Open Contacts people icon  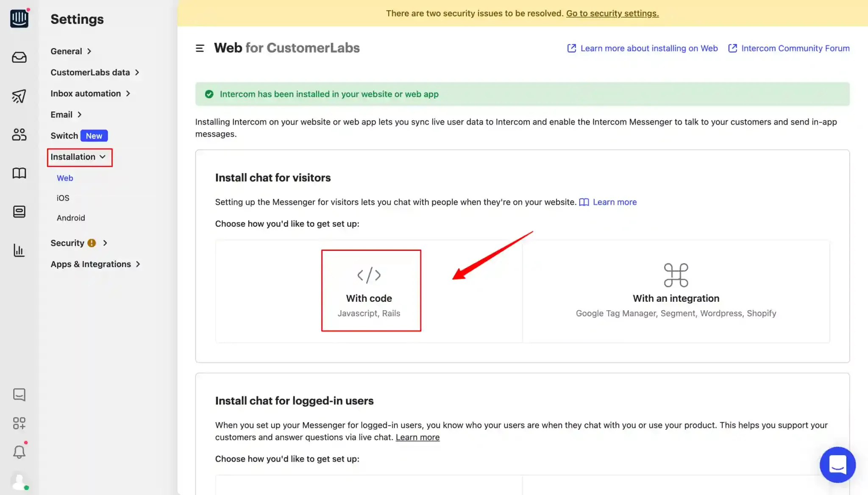(19, 135)
